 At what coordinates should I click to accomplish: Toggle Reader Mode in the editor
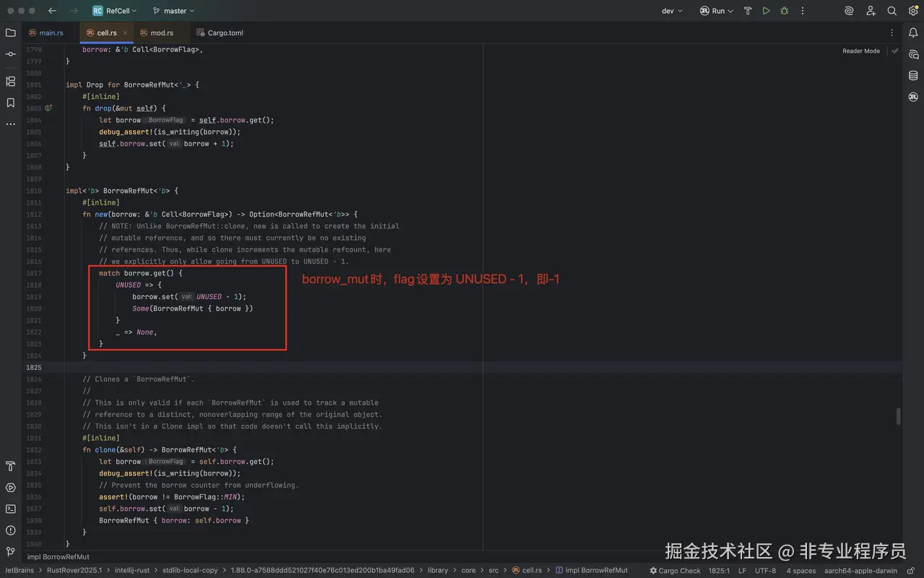(x=860, y=51)
